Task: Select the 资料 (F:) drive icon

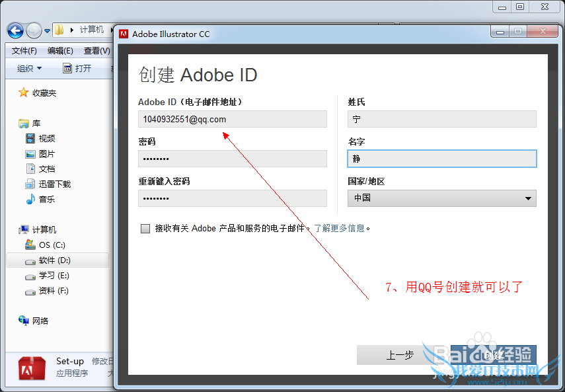Action: pyautogui.click(x=30, y=292)
